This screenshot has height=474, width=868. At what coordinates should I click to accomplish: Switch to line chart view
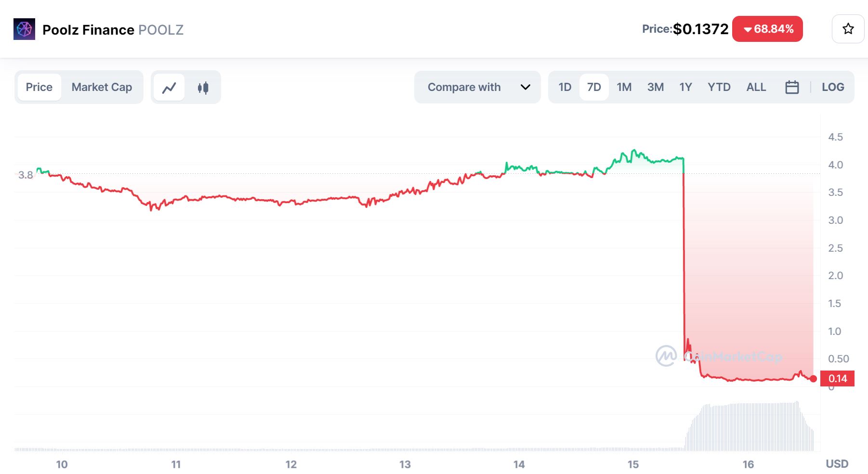(x=169, y=88)
